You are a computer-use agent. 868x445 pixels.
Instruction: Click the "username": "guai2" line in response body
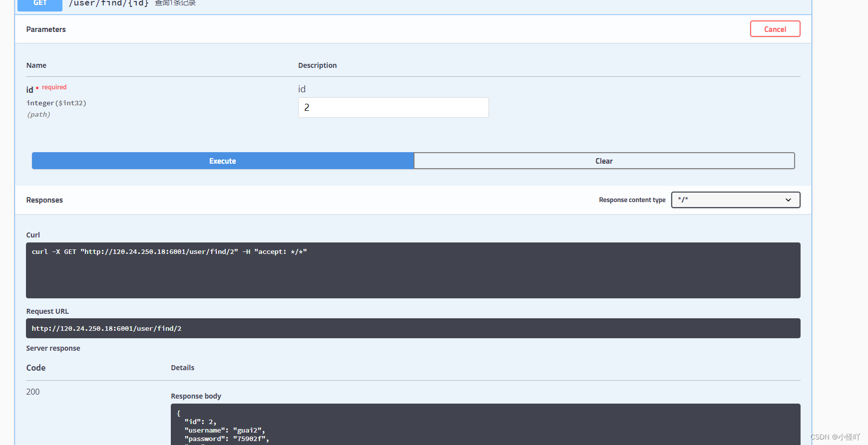[x=225, y=430]
